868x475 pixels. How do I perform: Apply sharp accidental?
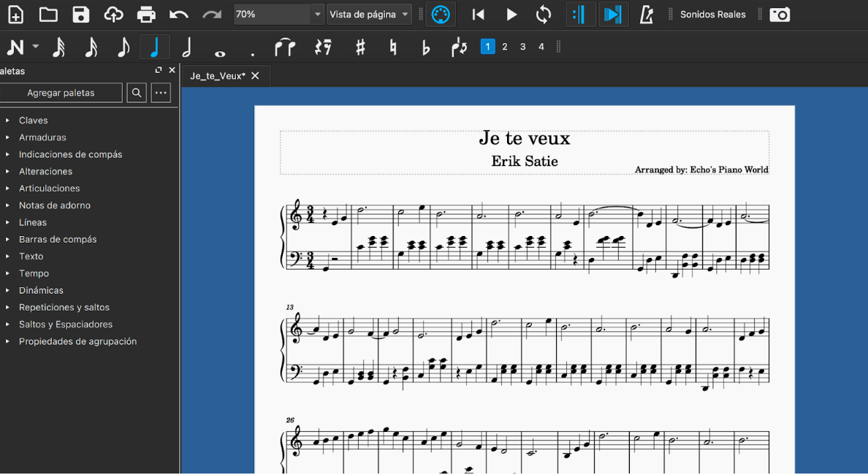pos(360,47)
